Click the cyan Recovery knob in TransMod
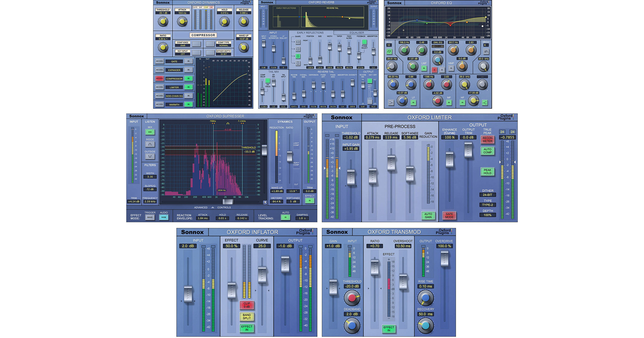 click(425, 325)
